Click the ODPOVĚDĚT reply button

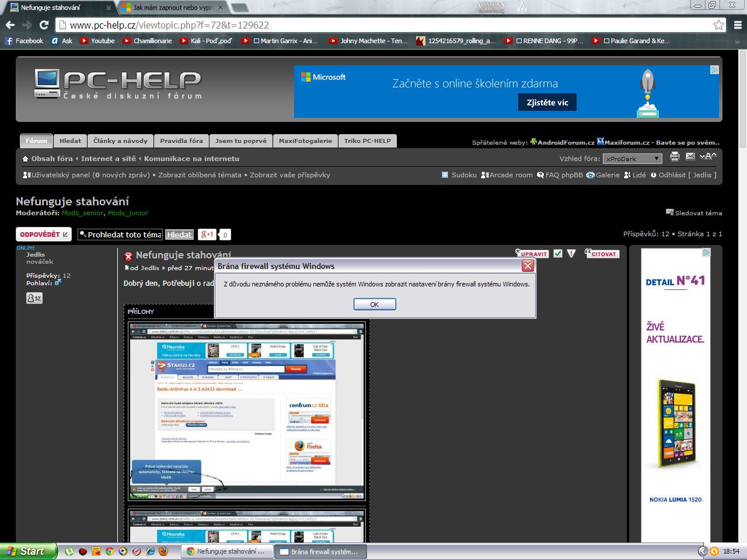(43, 235)
